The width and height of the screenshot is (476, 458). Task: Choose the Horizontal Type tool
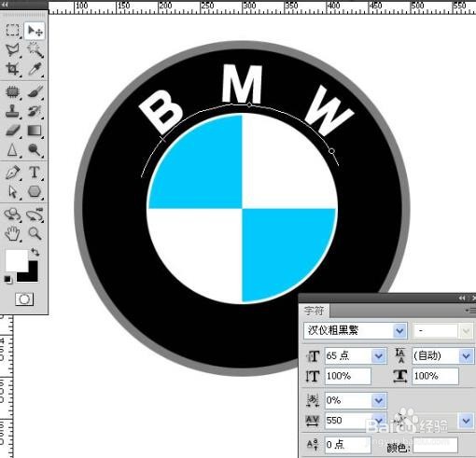(x=35, y=173)
